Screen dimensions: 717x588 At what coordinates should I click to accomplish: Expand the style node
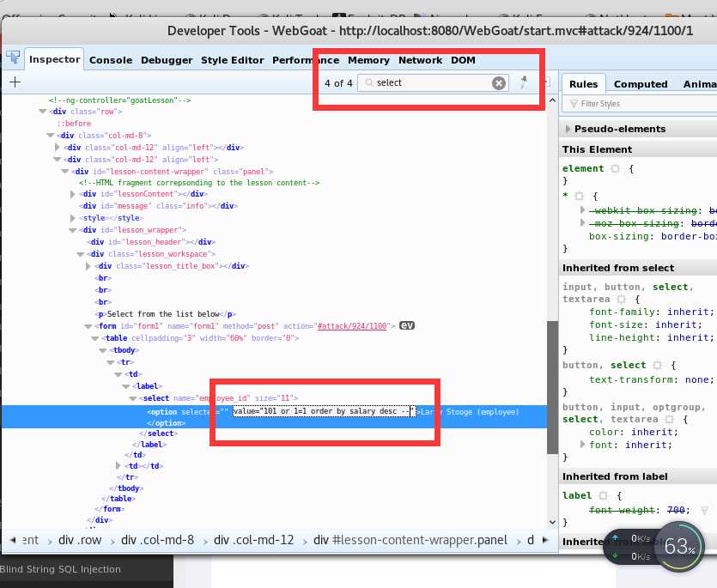tap(72, 218)
